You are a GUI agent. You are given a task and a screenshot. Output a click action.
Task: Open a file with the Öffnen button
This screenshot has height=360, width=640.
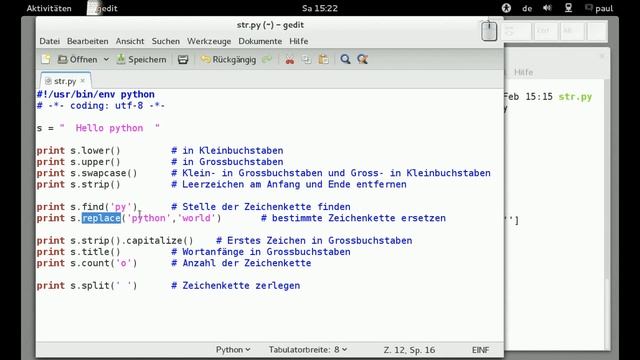point(78,60)
